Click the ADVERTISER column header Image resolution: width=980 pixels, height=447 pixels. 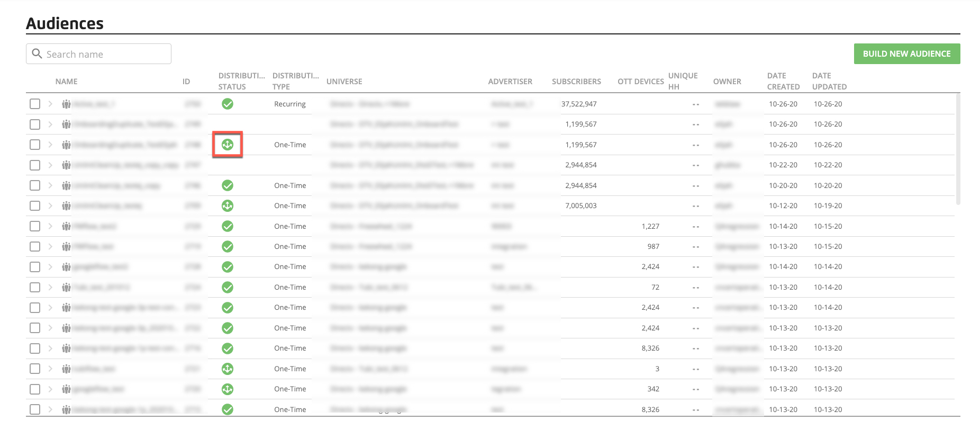tap(510, 82)
